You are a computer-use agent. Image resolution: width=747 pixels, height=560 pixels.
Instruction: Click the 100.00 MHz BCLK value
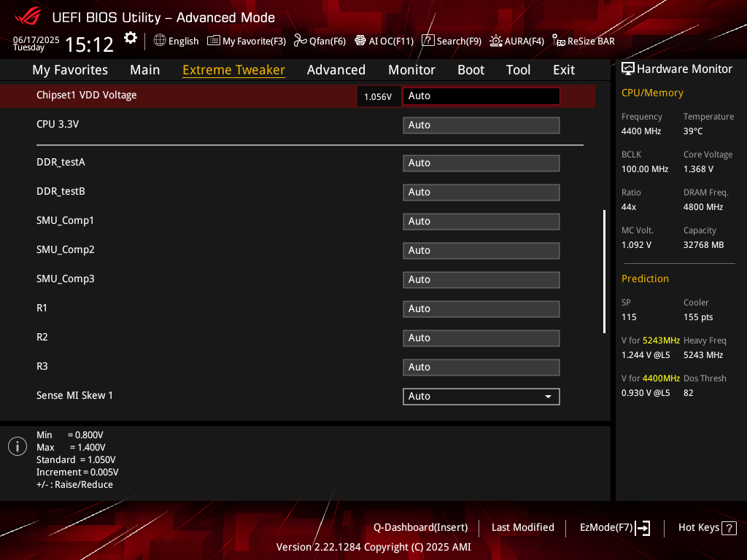(645, 169)
